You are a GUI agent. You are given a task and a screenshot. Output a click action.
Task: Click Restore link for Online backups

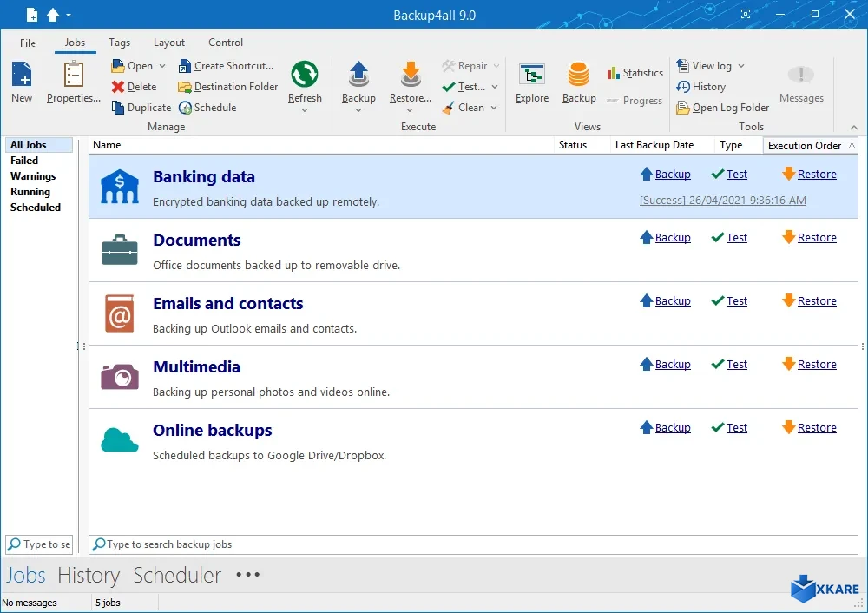tap(817, 428)
